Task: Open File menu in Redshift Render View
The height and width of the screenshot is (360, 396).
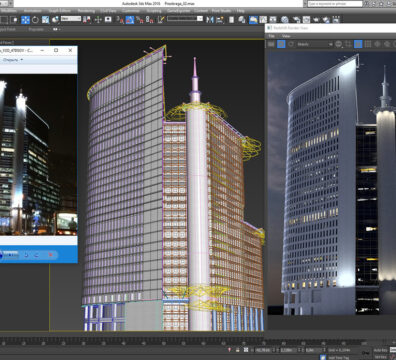Action: tap(271, 36)
